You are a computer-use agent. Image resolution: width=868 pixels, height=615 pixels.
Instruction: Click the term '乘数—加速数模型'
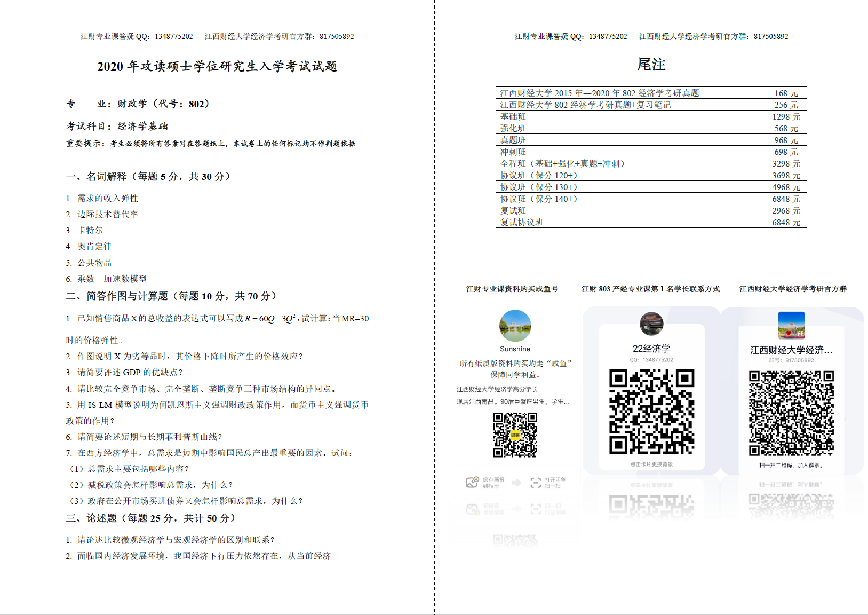[x=112, y=279]
